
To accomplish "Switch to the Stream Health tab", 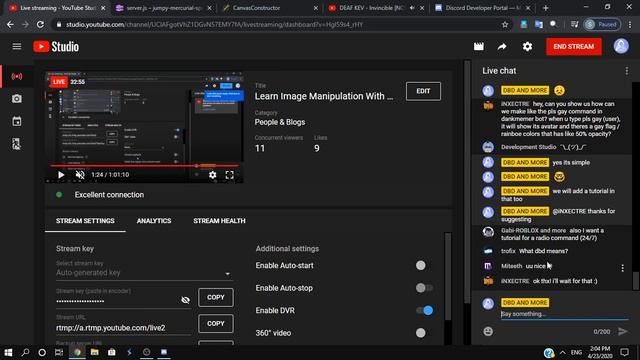I will (x=219, y=221).
